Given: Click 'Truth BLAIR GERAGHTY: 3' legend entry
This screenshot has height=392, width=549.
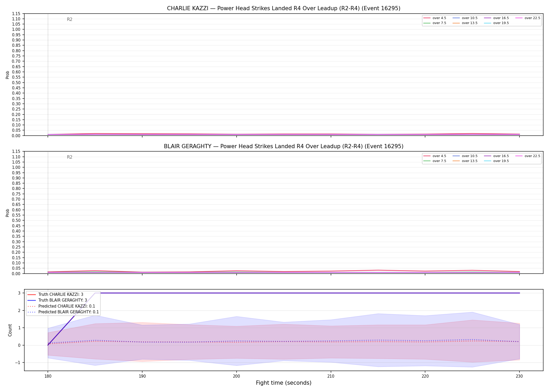Looking at the screenshot, I should click(x=57, y=300).
